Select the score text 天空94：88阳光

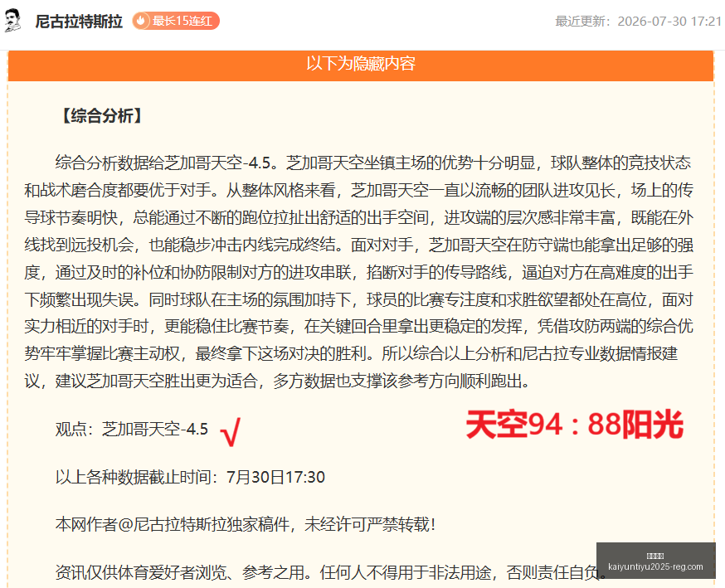[575, 425]
